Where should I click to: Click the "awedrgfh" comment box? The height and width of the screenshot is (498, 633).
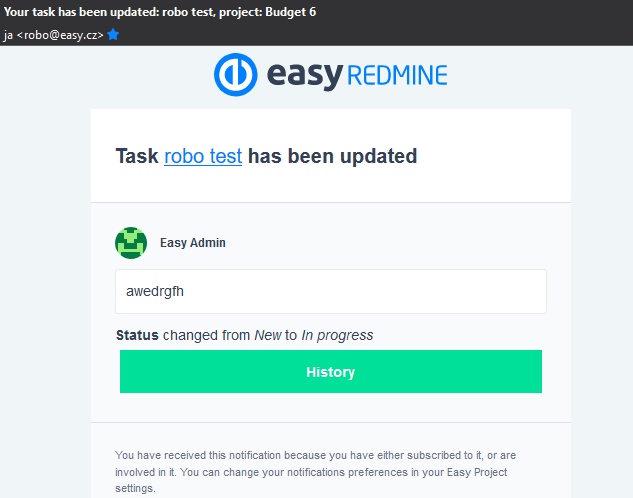tap(330, 292)
